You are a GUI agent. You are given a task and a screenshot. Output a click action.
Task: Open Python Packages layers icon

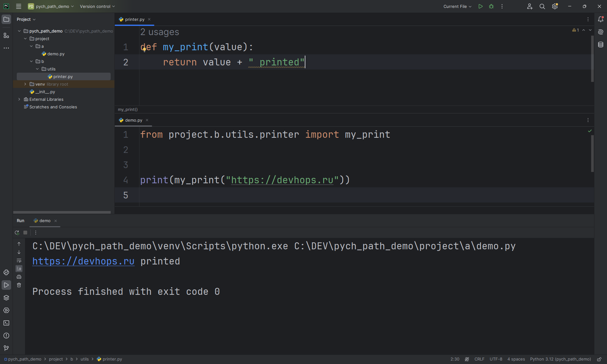click(6, 298)
